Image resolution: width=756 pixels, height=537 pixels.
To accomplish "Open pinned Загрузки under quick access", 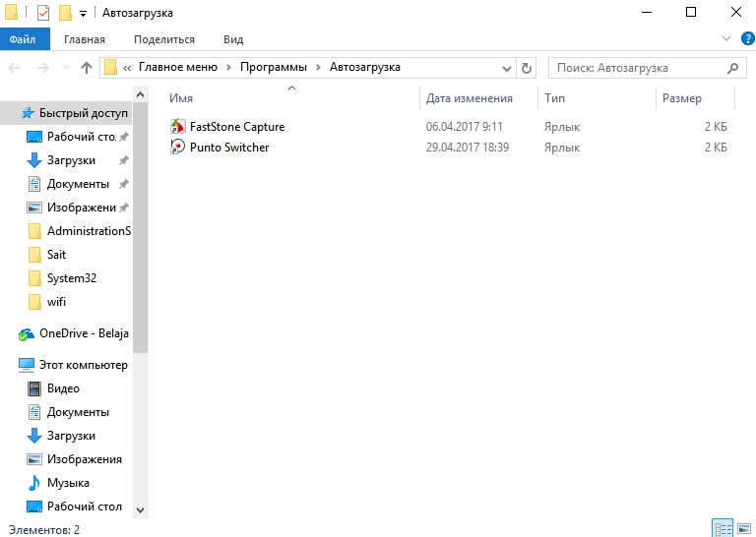I will (x=76, y=160).
